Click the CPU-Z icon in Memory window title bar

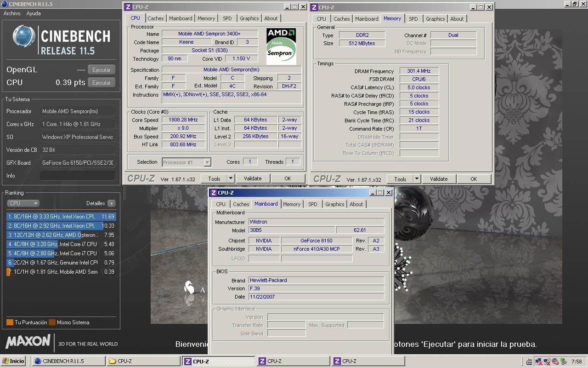(314, 7)
